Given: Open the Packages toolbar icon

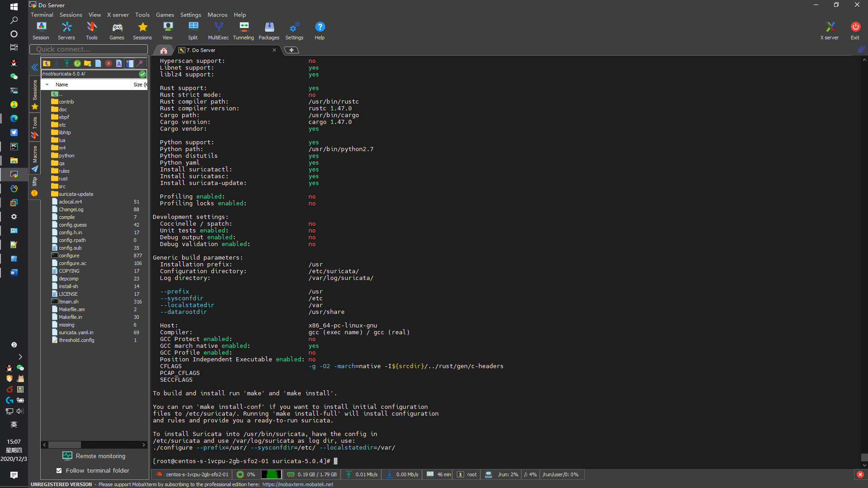Looking at the screenshot, I should coord(269,31).
